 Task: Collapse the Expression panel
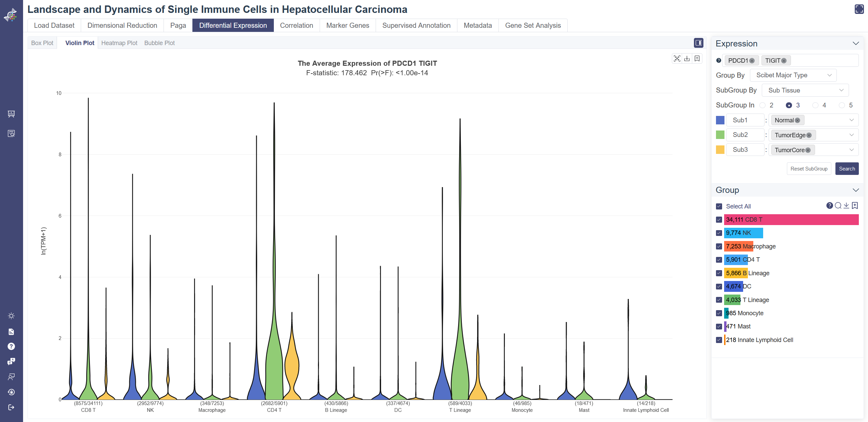pyautogui.click(x=855, y=44)
